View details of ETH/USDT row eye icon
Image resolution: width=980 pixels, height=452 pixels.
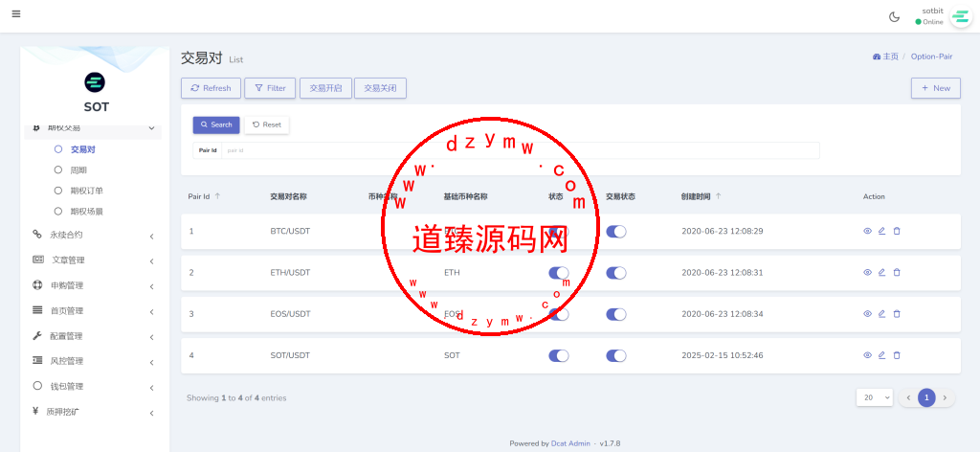867,272
